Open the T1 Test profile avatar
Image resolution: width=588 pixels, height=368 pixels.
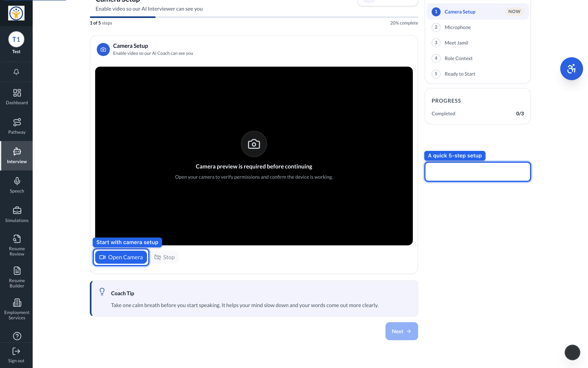pos(16,39)
